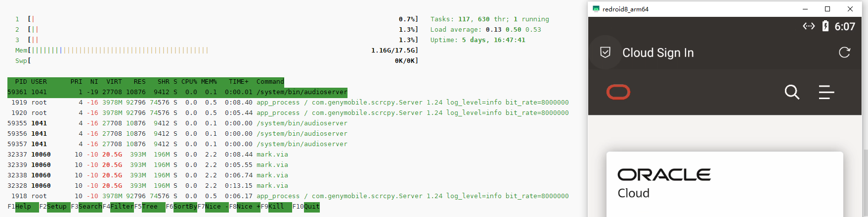868x217 pixels.
Task: Maximize the redroid8_arm64 window
Action: pos(827,9)
